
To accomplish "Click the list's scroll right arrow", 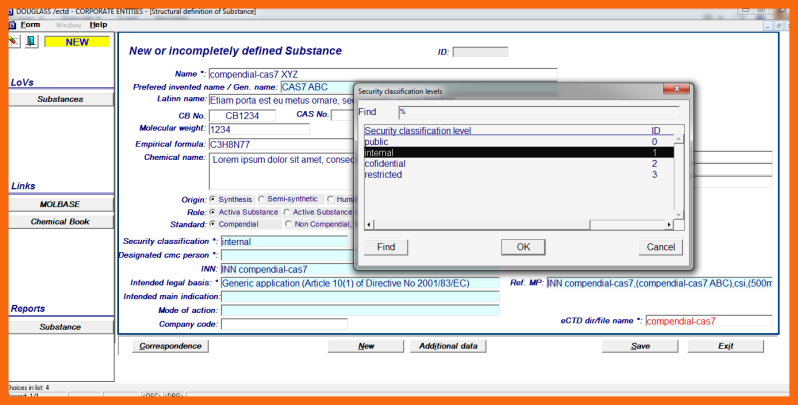I will [669, 224].
